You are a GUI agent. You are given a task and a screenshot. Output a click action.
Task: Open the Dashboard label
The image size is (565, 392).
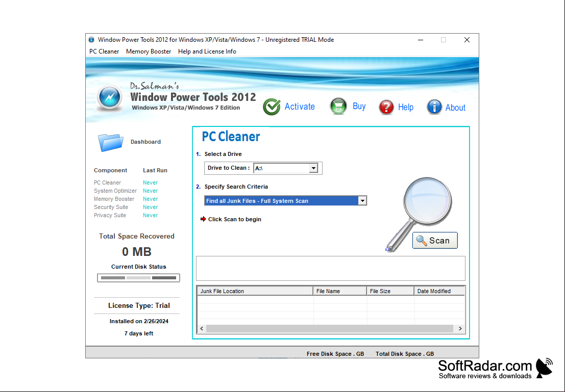coord(145,142)
